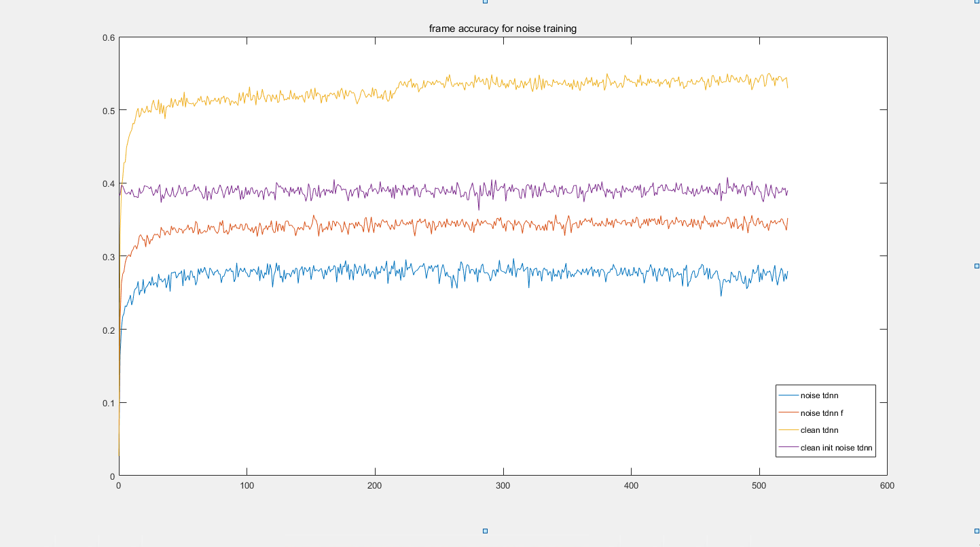Click the y-axis tick label 0.5
This screenshot has width=980, height=547.
108,110
